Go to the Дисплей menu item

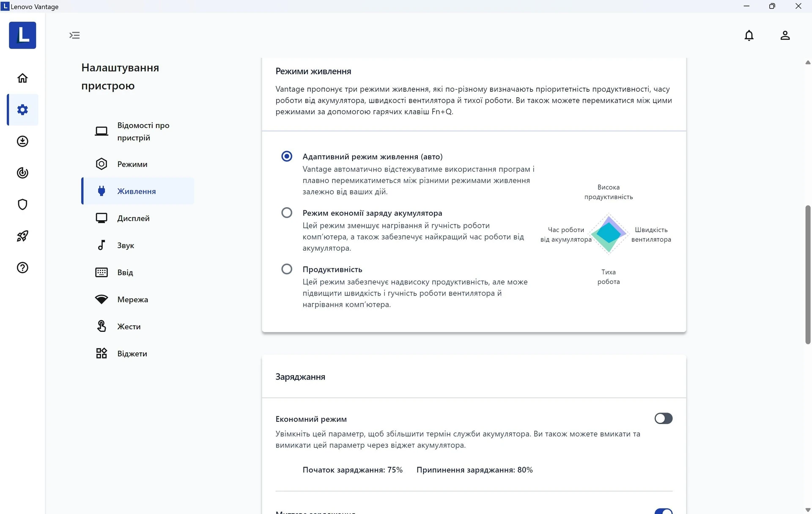[x=138, y=218]
